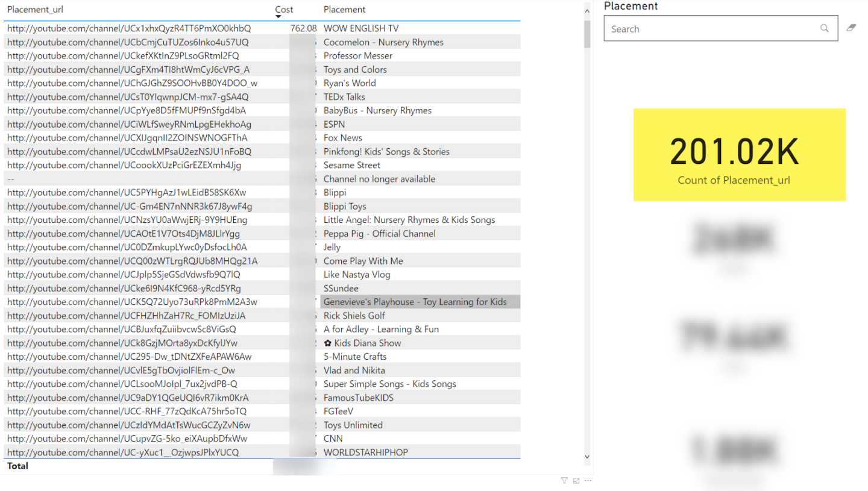
Task: Click into the Placement Search box
Action: [x=711, y=29]
